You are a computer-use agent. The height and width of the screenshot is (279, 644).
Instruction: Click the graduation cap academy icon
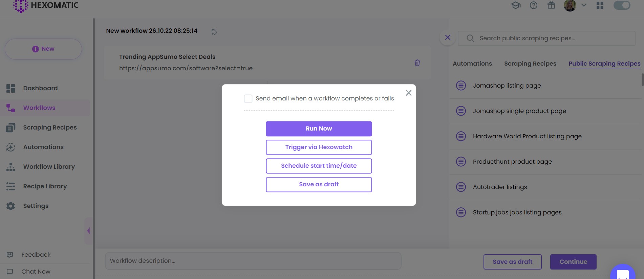click(516, 5)
